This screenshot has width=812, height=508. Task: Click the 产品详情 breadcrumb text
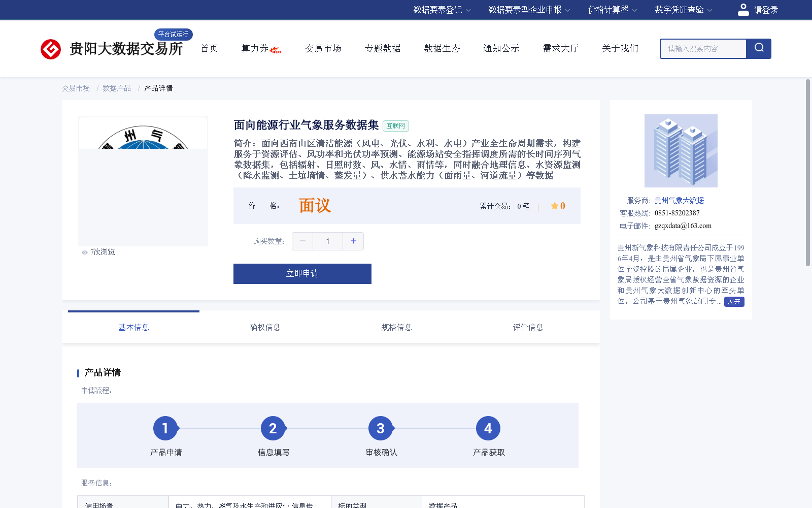pos(158,88)
